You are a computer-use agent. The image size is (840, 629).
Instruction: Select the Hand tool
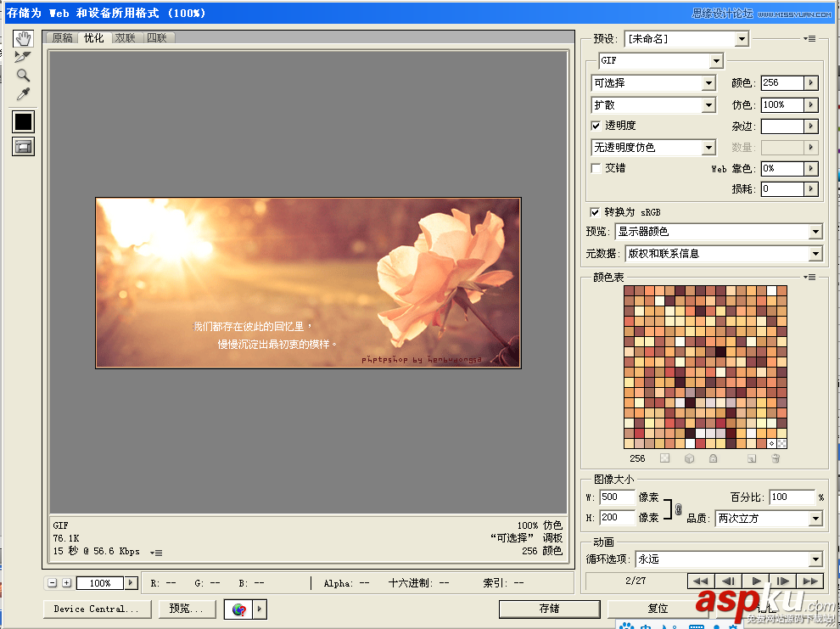click(x=23, y=38)
